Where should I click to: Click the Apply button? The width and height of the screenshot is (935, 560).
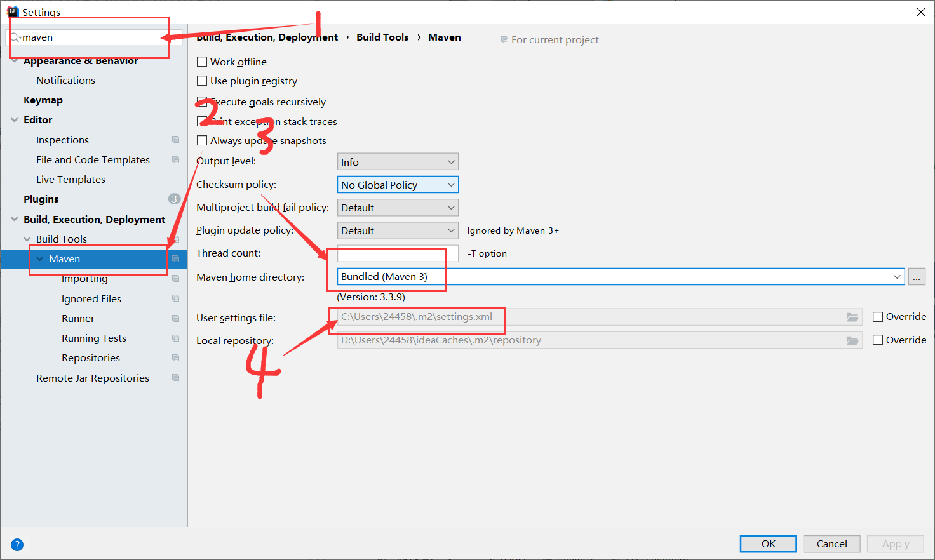point(896,544)
